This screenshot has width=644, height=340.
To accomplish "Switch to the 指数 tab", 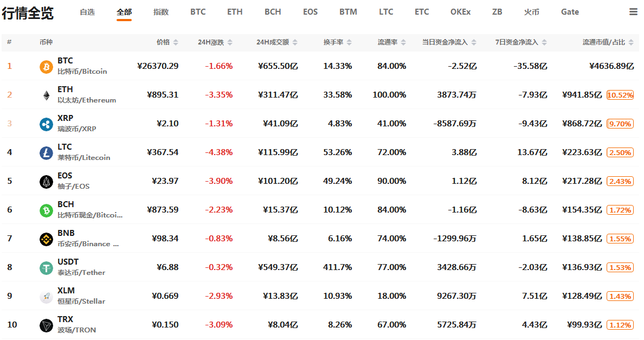I will click(161, 12).
